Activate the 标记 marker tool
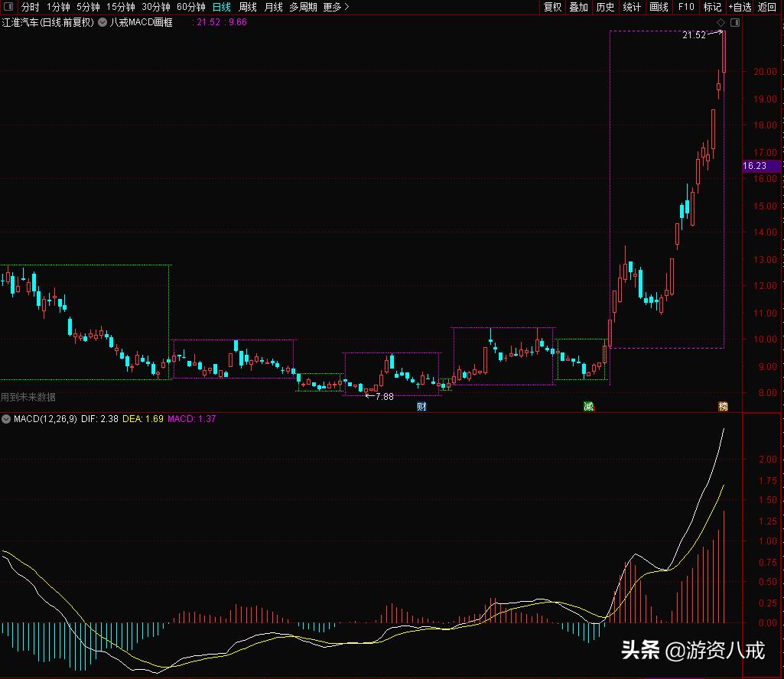 [711, 7]
